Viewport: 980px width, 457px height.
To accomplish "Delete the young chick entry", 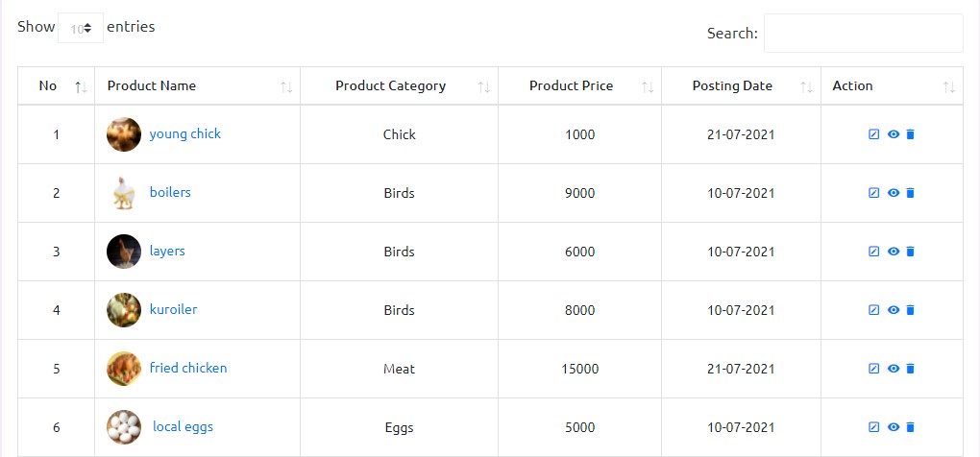I will point(911,134).
